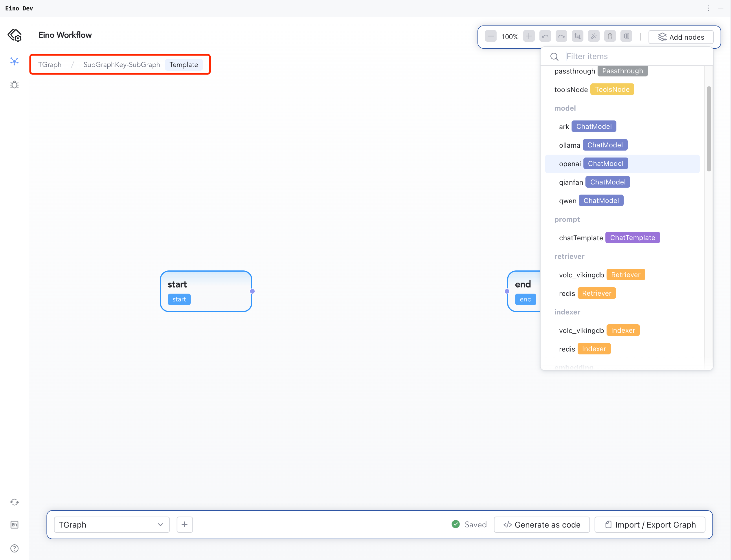731x560 pixels.
Task: Click the refresh sync icon in sidebar
Action: point(14,502)
